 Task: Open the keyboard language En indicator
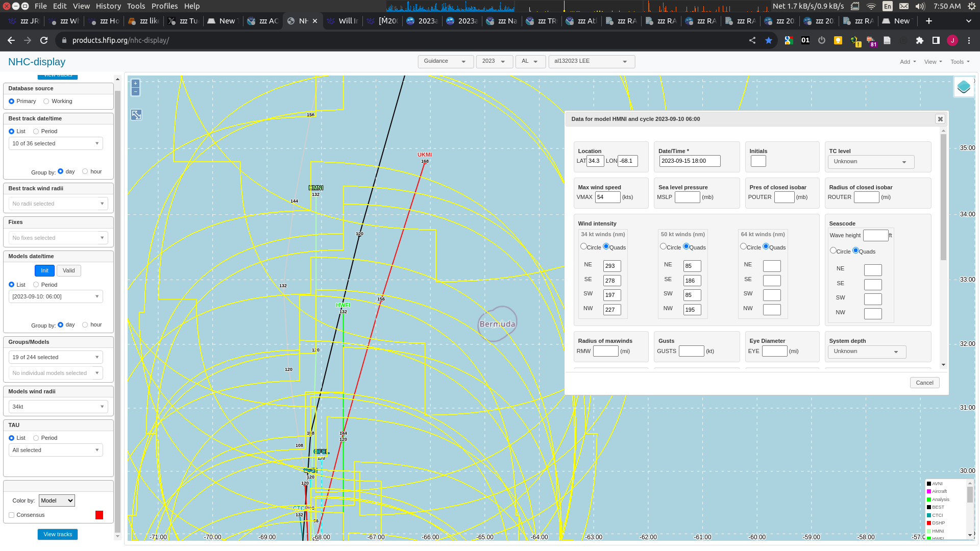point(888,6)
